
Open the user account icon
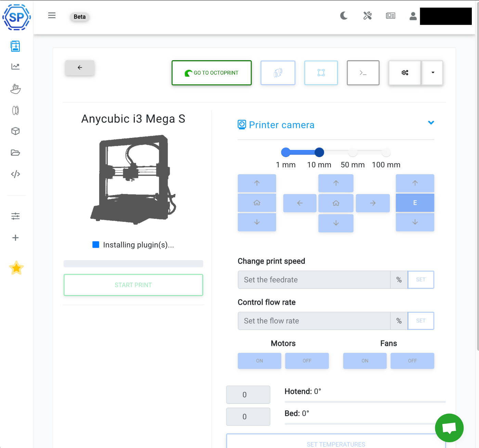(413, 16)
